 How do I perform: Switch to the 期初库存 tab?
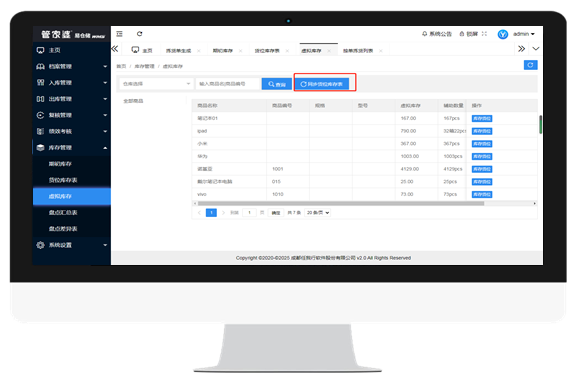223,51
